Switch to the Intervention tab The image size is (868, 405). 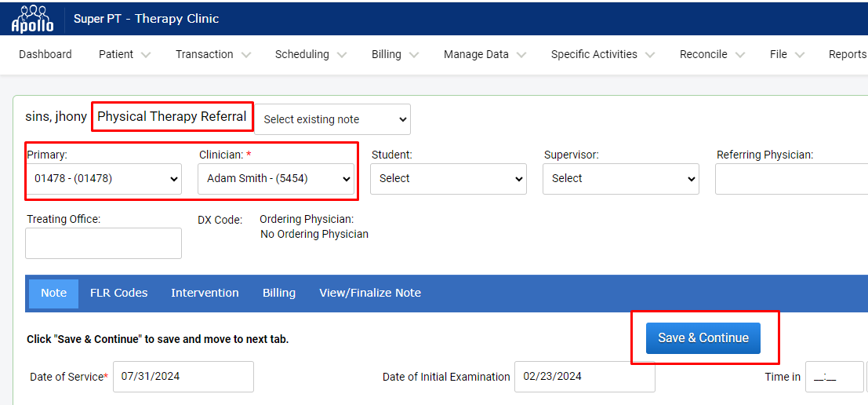click(205, 293)
